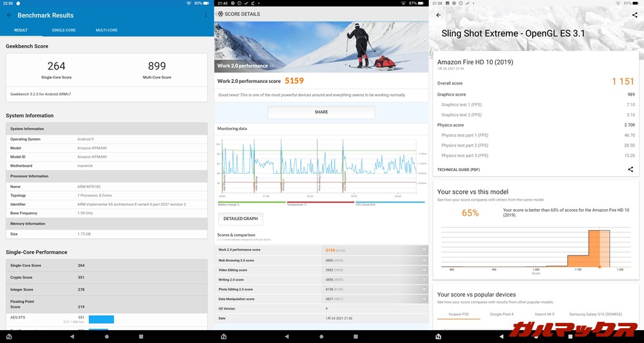Tap share icon beside TECHNICAL GUIDE (PDF)
The image size is (644, 343).
point(630,170)
